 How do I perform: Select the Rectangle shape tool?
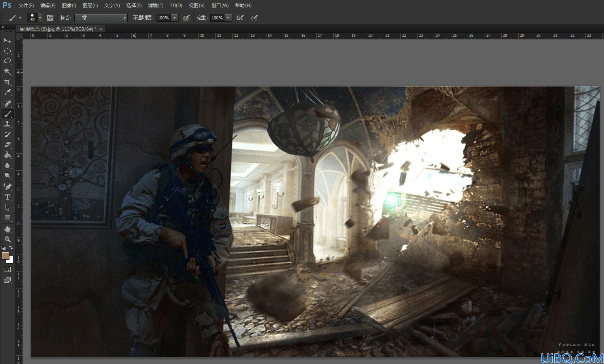pos(8,218)
